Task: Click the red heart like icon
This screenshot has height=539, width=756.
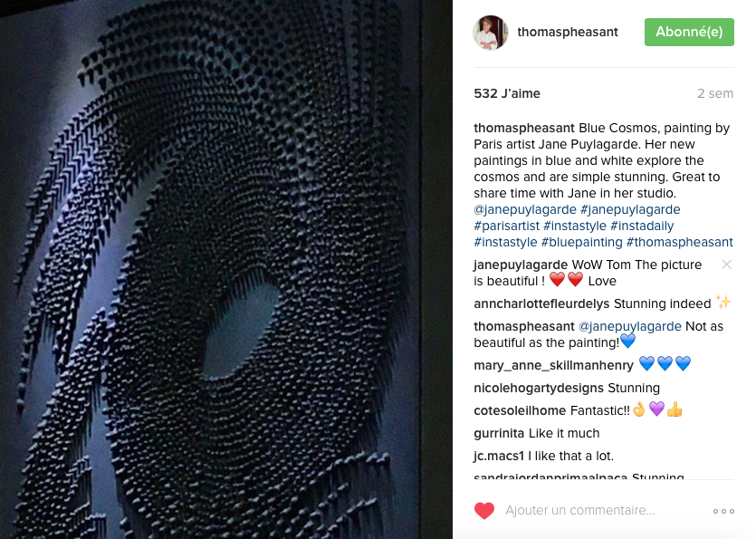Action: [x=484, y=511]
